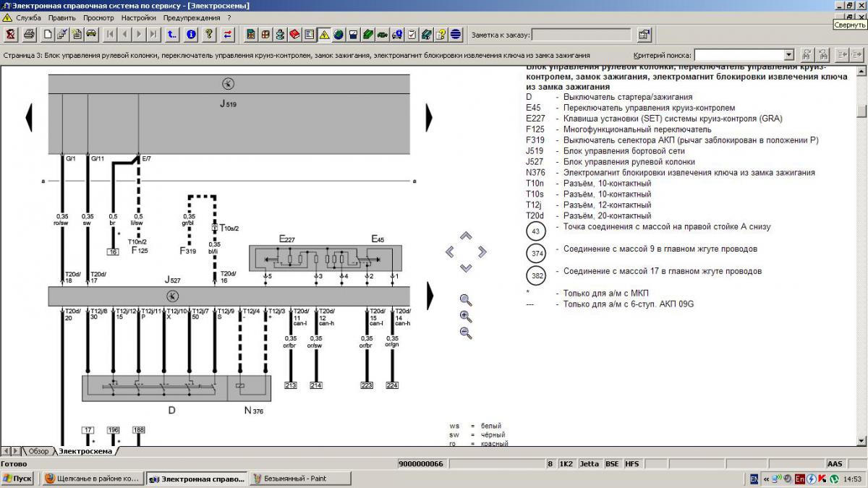Open the Предупреждения menu

[192, 17]
